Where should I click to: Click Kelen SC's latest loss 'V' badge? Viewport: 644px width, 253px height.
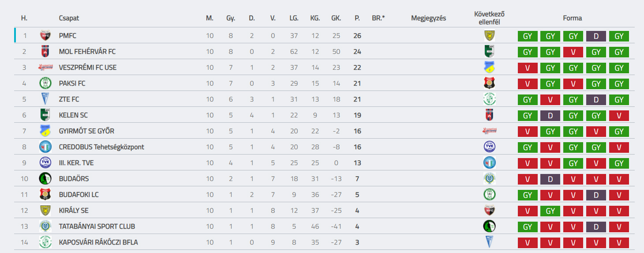click(619, 116)
